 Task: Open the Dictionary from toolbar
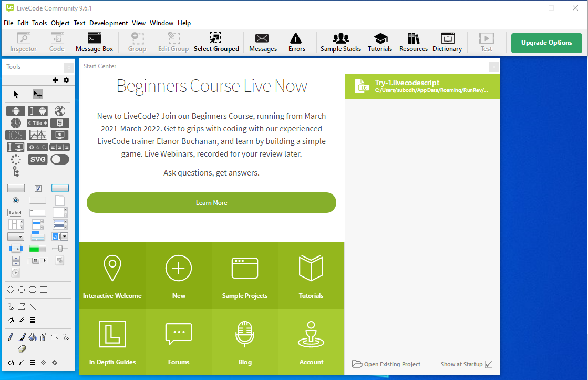447,42
